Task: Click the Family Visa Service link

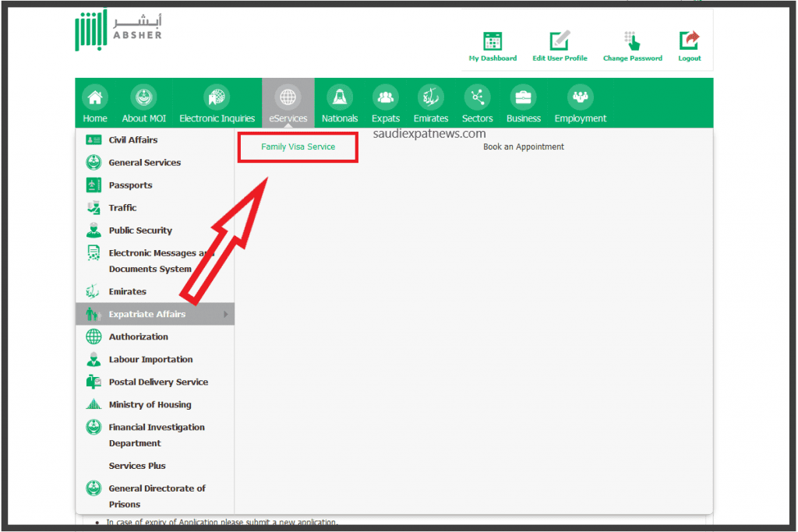Action: (298, 146)
